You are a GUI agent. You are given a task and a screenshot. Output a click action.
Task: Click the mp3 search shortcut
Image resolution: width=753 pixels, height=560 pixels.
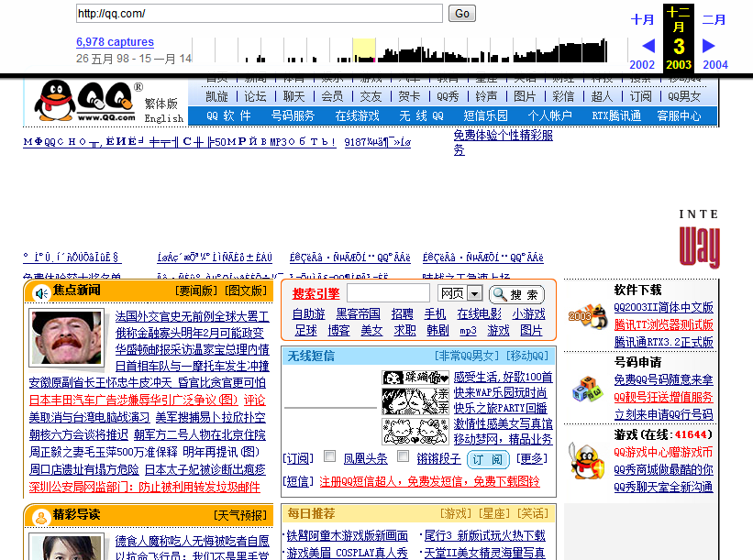point(468,331)
